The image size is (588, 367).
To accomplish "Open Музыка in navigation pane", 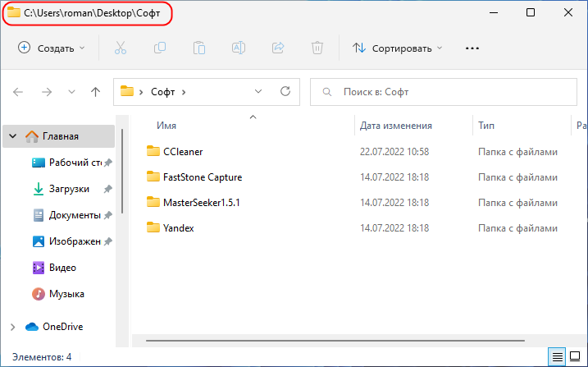I will (58, 294).
